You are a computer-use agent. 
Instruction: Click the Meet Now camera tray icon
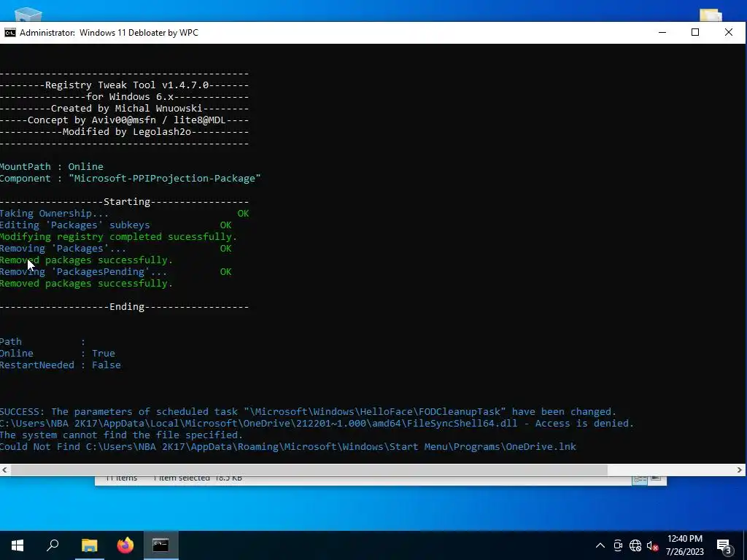618,545
